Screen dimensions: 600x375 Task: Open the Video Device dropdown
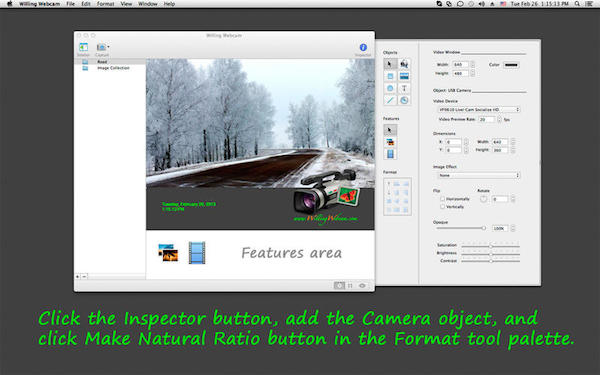[x=479, y=109]
